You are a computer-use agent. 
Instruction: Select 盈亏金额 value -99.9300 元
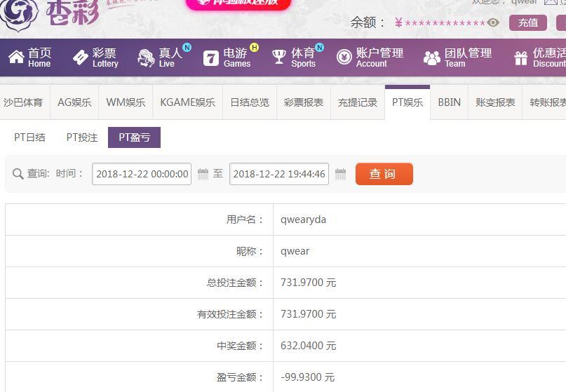point(307,377)
